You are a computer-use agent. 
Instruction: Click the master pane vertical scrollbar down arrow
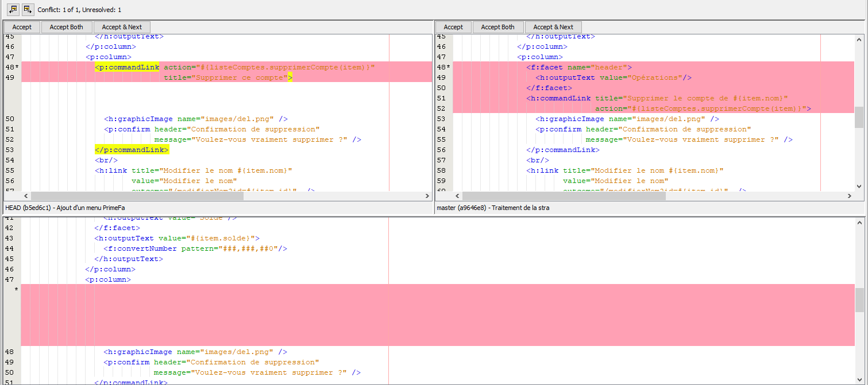tap(859, 186)
